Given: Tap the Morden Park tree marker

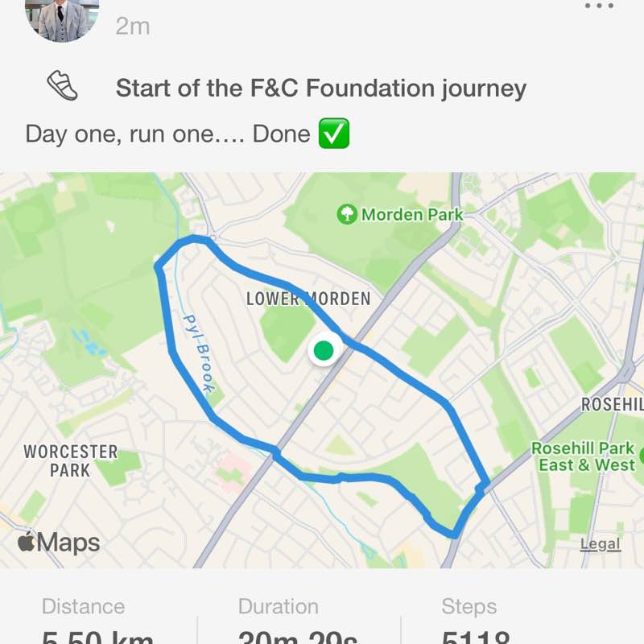Looking at the screenshot, I should coord(347,214).
